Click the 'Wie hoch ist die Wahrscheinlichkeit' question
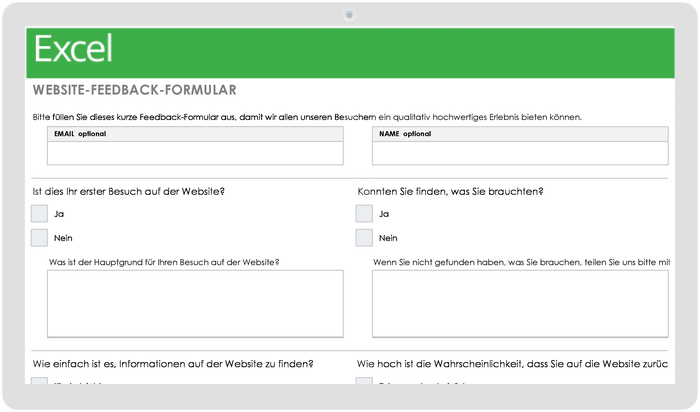Viewport: 700px width, 412px height. (x=512, y=364)
